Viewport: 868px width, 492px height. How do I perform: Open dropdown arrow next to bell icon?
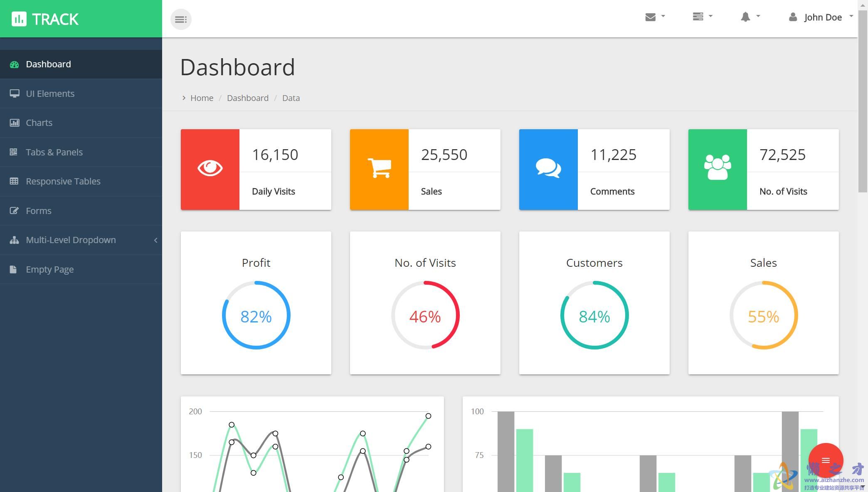(758, 16)
